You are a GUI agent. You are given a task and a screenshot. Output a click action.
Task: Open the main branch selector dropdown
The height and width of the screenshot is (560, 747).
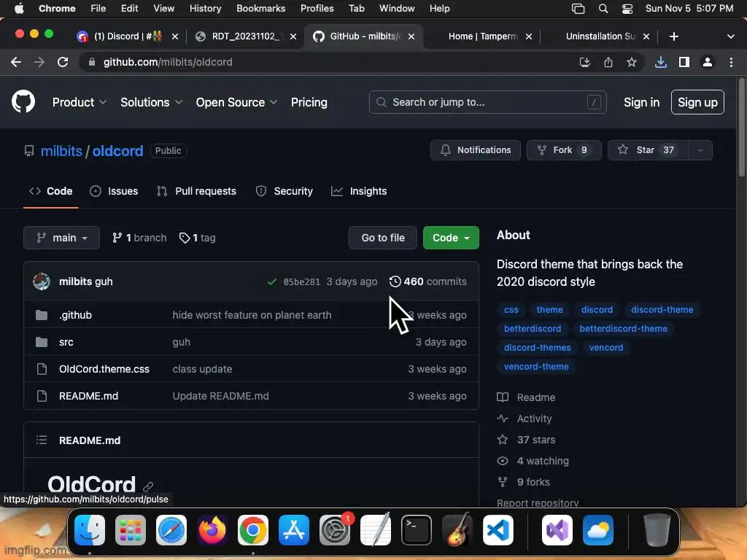point(61,238)
